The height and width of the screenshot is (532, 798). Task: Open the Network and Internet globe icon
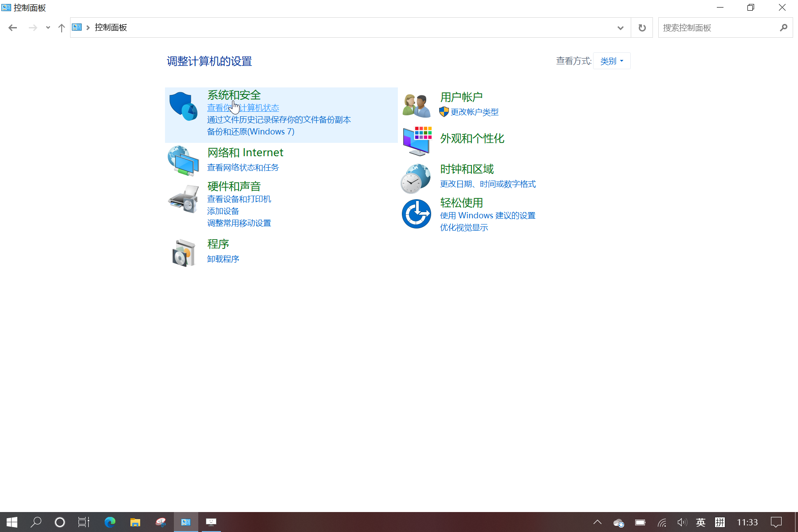point(183,161)
